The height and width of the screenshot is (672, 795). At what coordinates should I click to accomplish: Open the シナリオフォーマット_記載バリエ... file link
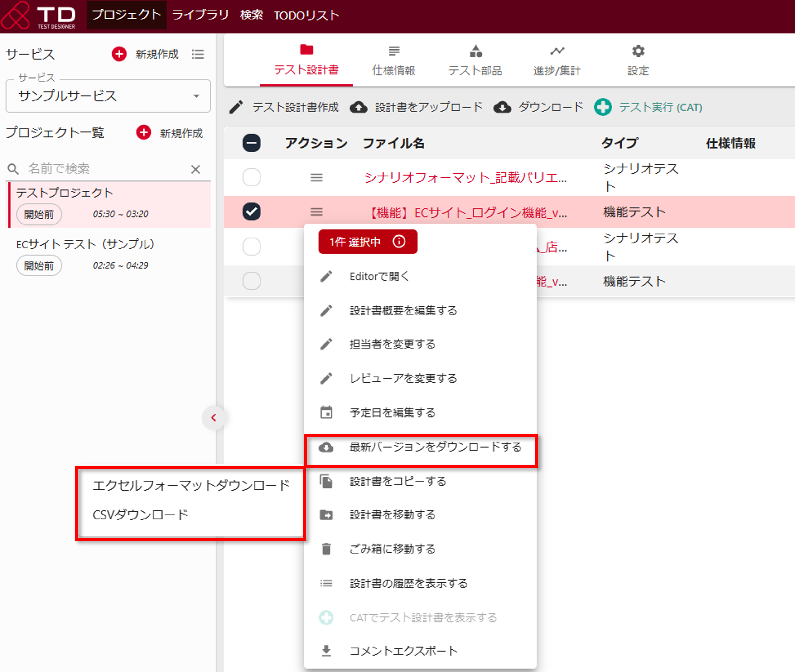pyautogui.click(x=465, y=177)
